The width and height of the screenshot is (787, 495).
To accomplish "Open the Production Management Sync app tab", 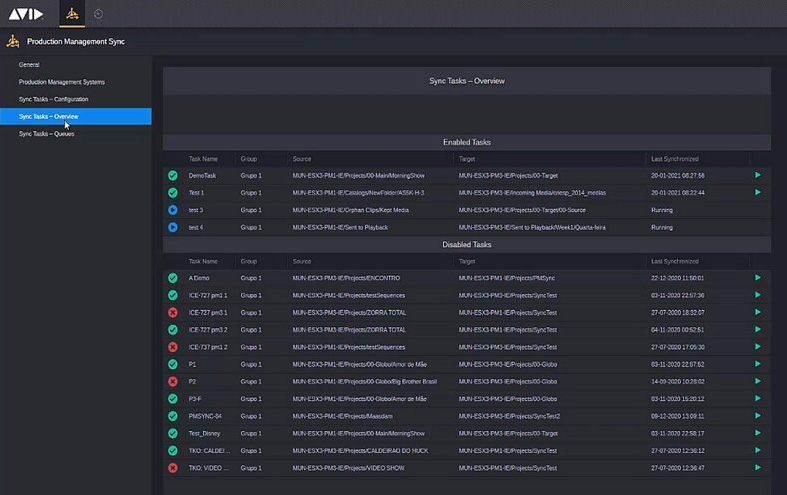I will [x=72, y=14].
